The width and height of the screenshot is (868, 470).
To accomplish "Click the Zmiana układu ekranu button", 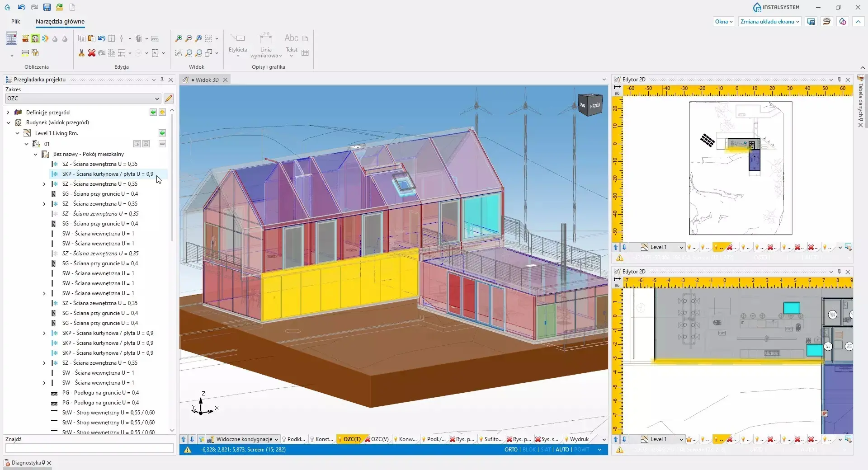I will [x=769, y=22].
